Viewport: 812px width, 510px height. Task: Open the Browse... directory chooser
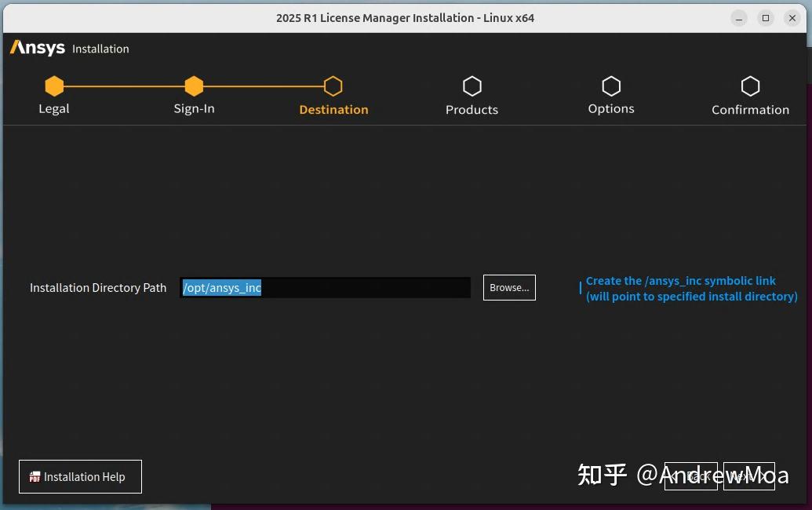tap(509, 287)
